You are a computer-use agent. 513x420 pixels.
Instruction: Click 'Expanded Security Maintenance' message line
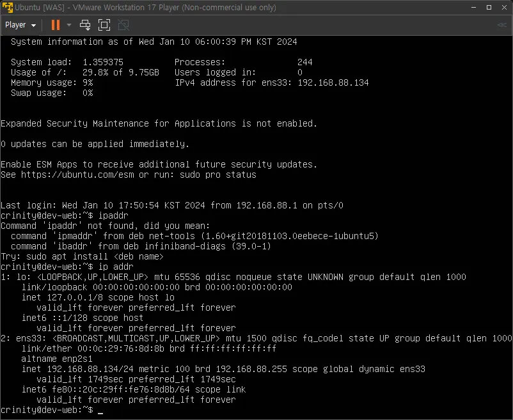point(159,123)
